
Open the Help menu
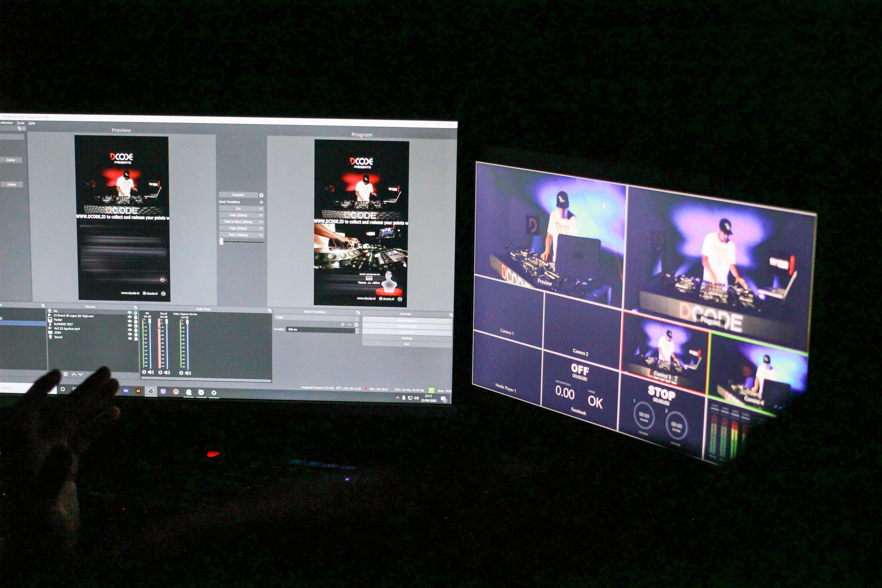[32, 123]
